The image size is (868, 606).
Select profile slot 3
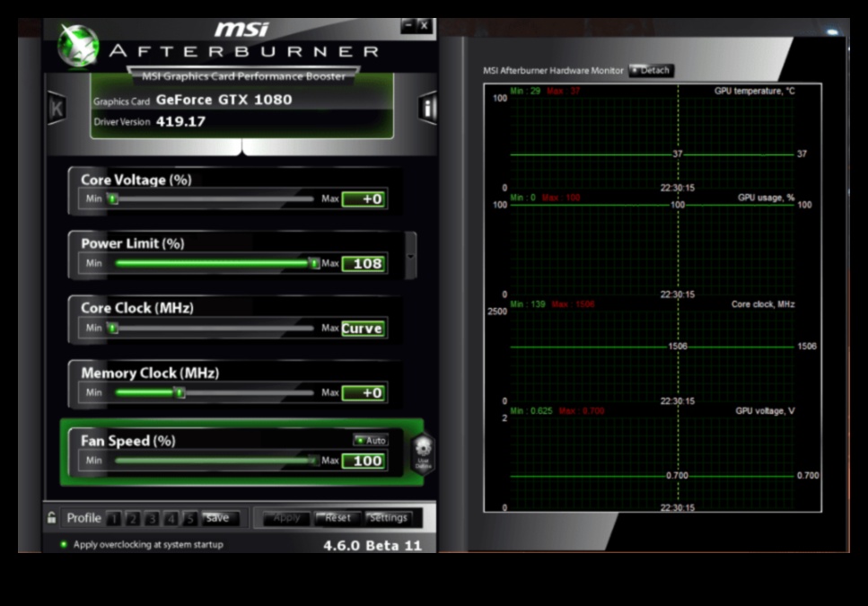[x=152, y=518]
